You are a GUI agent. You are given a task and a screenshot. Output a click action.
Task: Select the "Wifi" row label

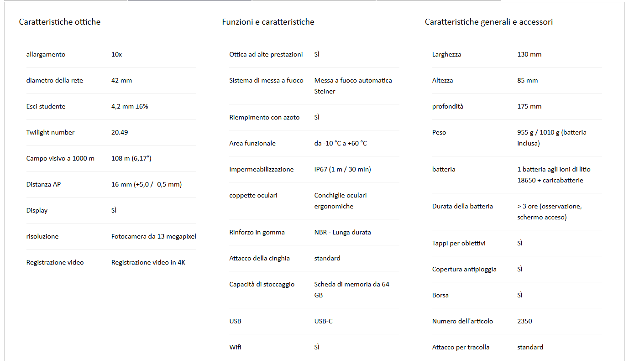[235, 347]
